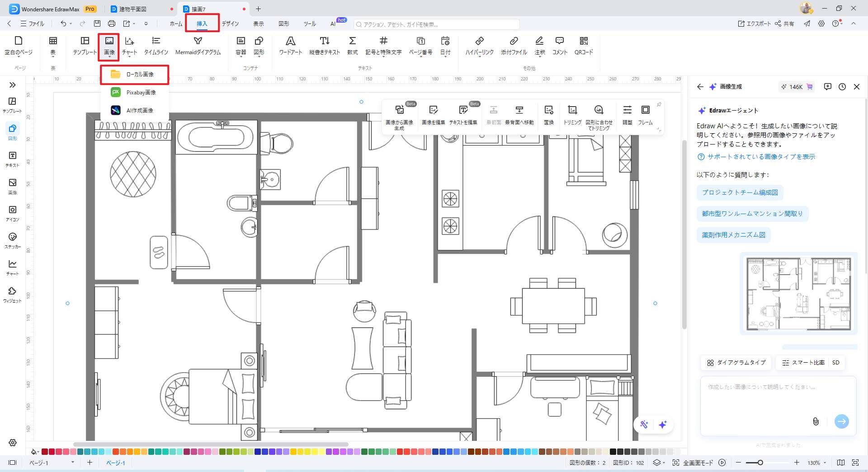This screenshot has height=472, width=868.
Task: Open the zoom level 130% dropdown
Action: [817, 463]
